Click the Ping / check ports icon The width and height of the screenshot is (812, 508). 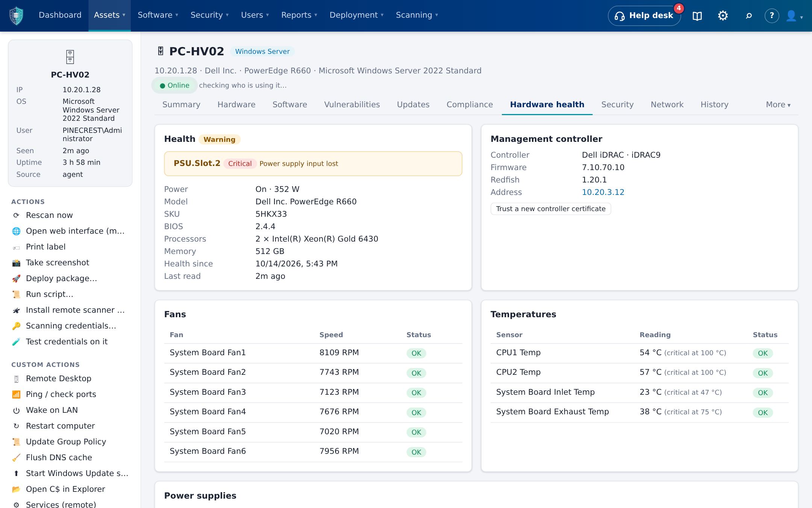pyautogui.click(x=16, y=395)
